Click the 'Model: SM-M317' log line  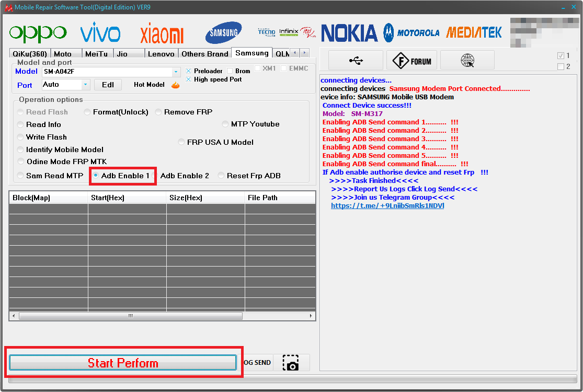[x=352, y=114]
